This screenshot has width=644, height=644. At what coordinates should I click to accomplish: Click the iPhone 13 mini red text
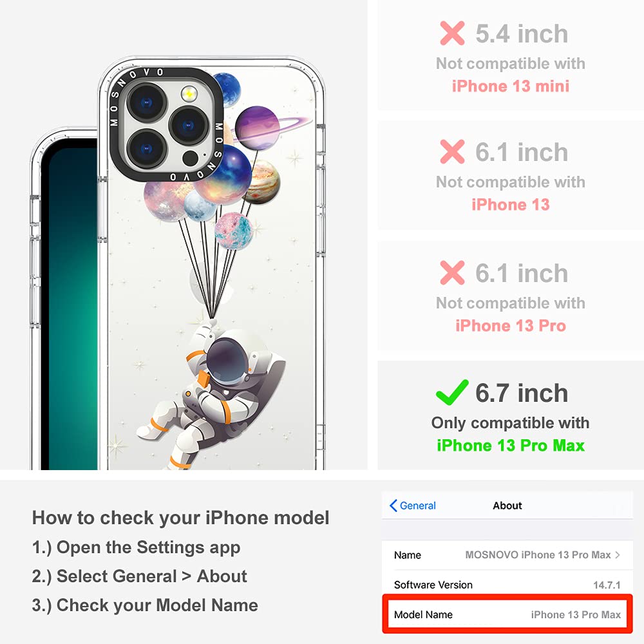pyautogui.click(x=511, y=86)
